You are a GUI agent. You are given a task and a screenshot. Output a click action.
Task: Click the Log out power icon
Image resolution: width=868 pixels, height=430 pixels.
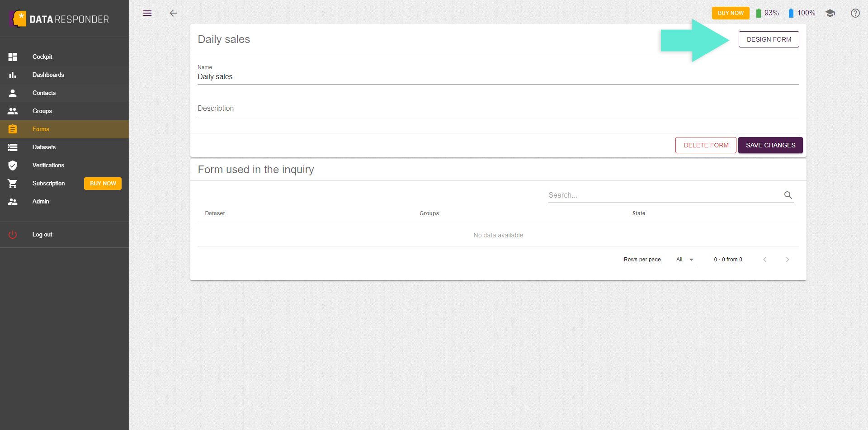point(13,235)
